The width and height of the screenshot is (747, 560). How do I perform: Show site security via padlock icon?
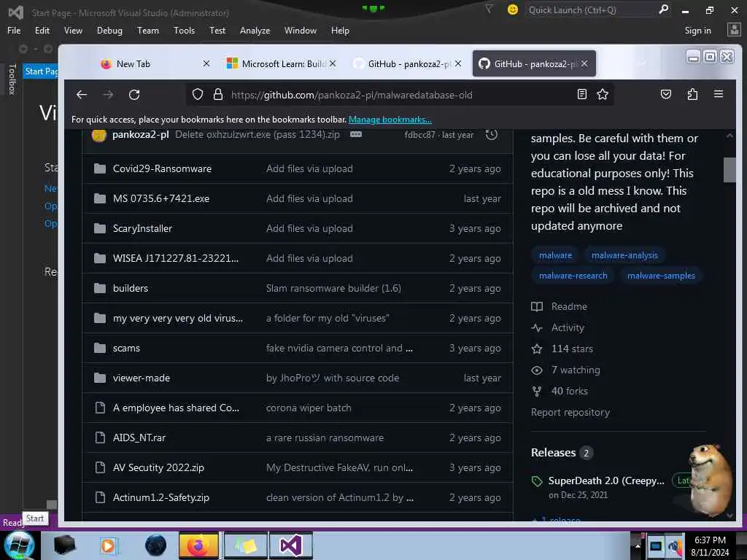pos(217,94)
